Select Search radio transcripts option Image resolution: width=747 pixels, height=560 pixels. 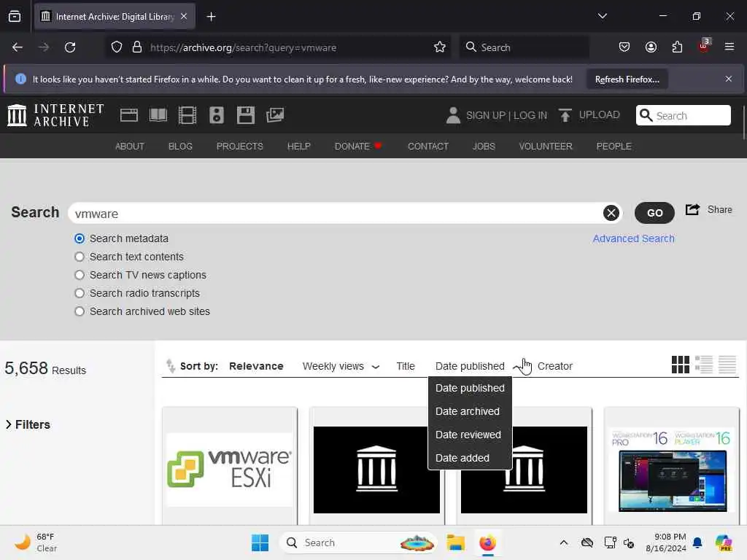[80, 293]
